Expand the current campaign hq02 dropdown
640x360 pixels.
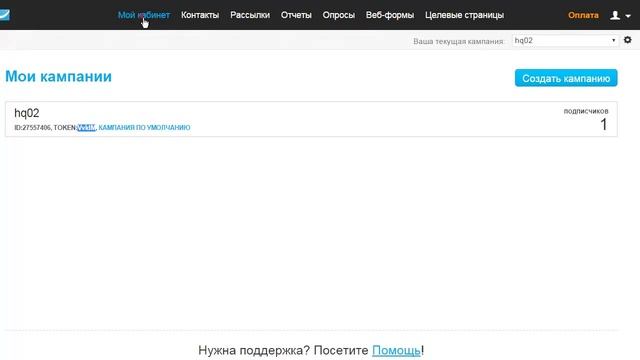(x=565, y=40)
